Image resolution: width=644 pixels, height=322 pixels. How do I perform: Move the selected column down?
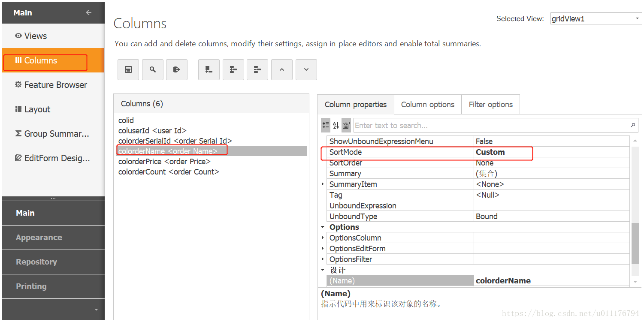point(306,69)
